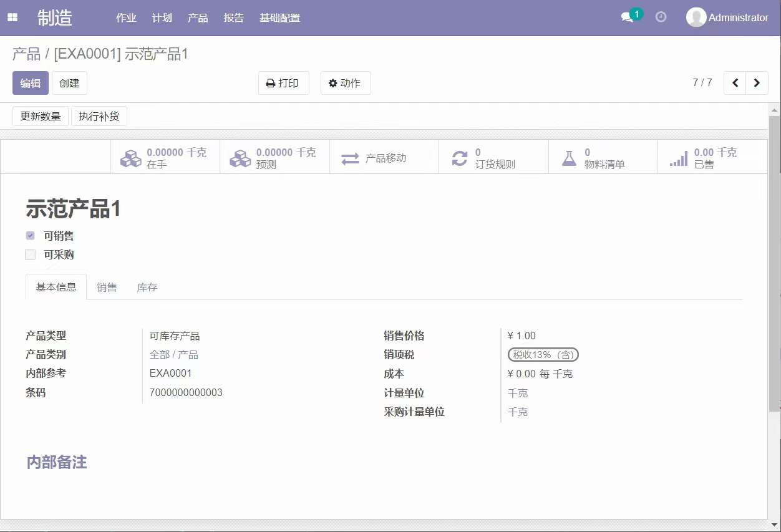Toggle the 可销售 checkbox

(31, 236)
